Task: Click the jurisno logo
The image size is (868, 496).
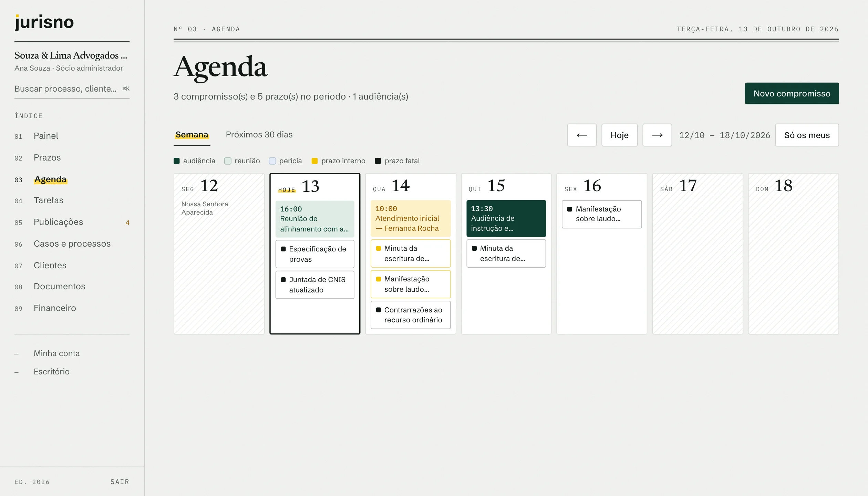Action: pos(44,22)
